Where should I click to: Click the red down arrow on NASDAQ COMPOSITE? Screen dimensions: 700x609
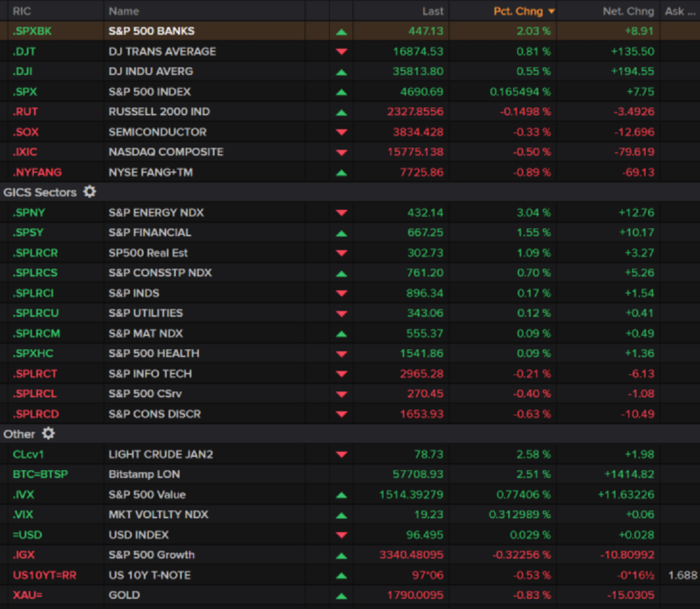click(343, 152)
